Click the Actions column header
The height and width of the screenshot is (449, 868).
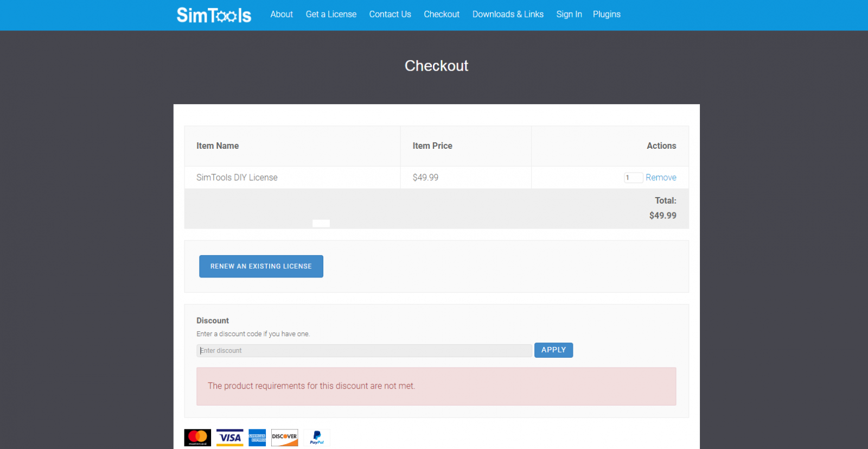661,146
